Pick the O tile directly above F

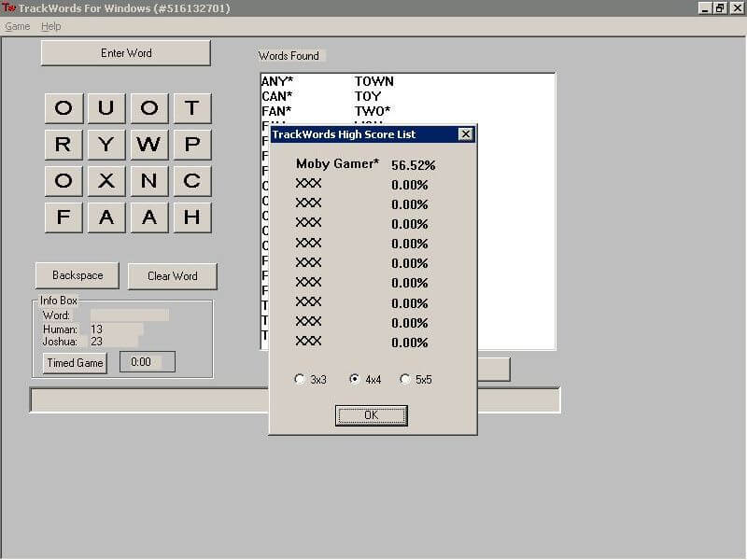coord(63,181)
